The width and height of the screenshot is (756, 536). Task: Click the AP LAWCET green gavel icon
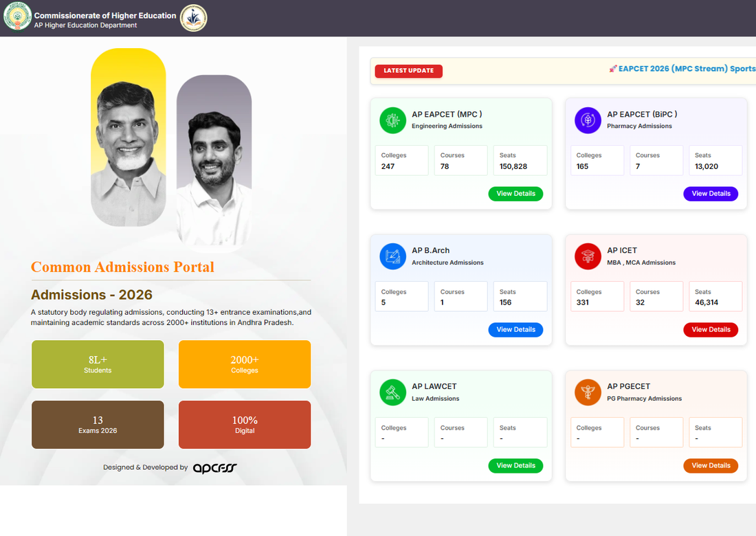(392, 392)
